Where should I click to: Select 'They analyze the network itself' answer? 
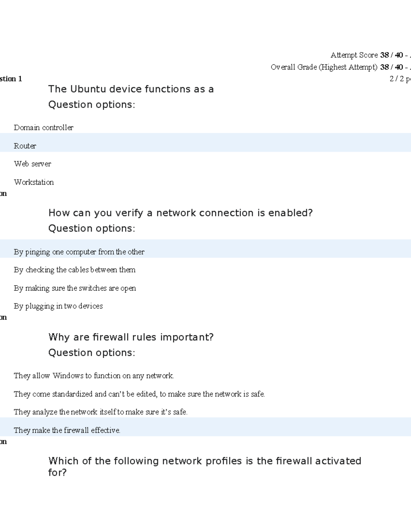click(x=101, y=412)
